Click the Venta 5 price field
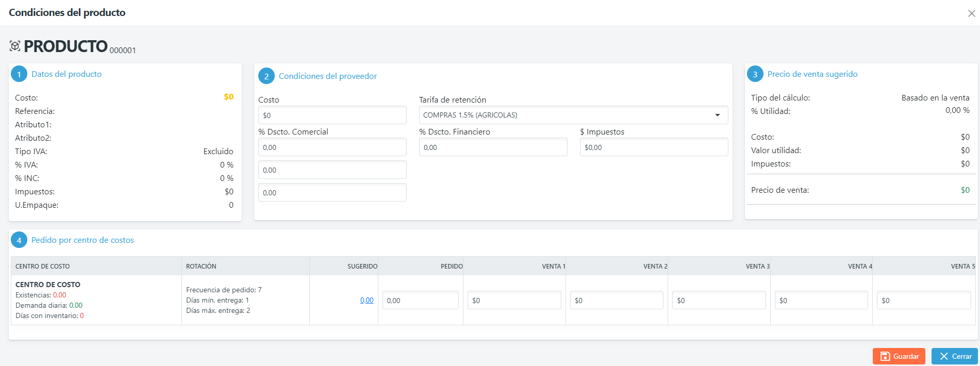The height and width of the screenshot is (366, 980). [924, 301]
